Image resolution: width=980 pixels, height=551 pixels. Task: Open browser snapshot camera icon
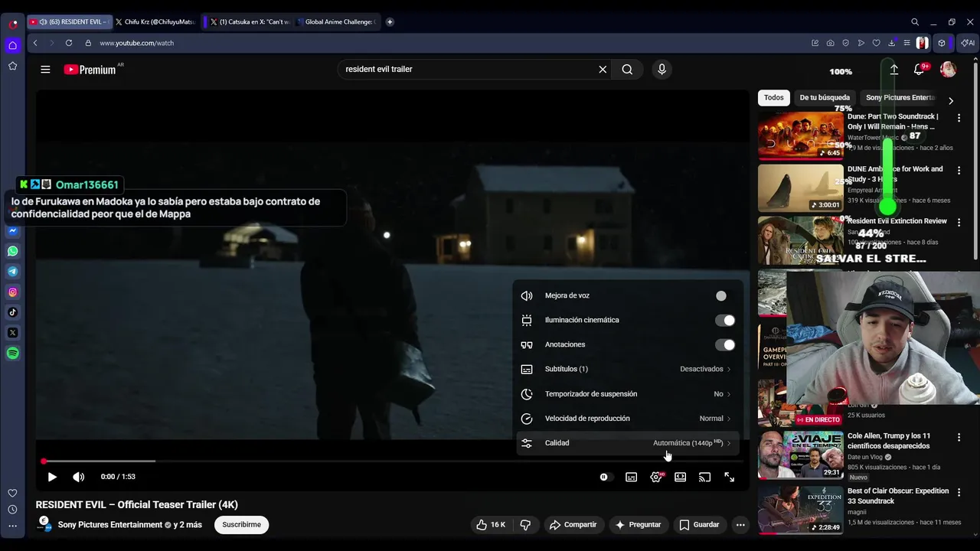[831, 43]
